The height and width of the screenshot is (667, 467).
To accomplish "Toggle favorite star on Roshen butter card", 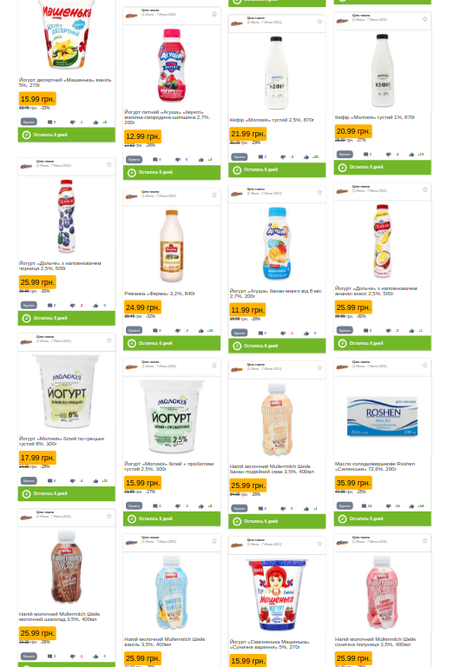I will 425,365.
